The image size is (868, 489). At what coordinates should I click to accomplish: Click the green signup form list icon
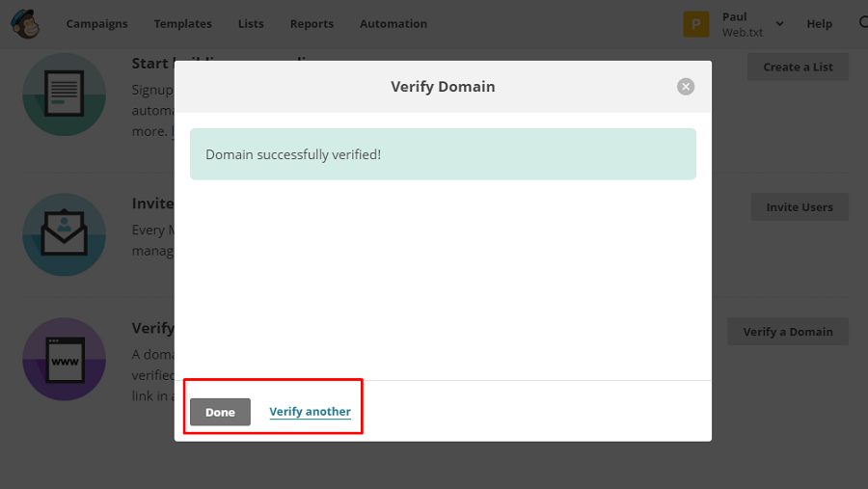tap(64, 94)
